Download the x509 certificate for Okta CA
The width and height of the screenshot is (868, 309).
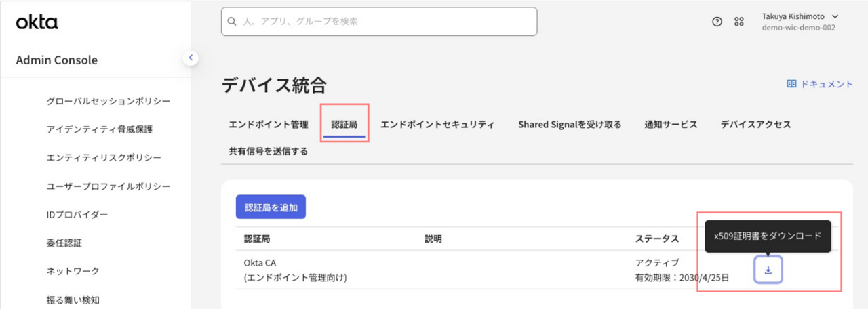(768, 270)
